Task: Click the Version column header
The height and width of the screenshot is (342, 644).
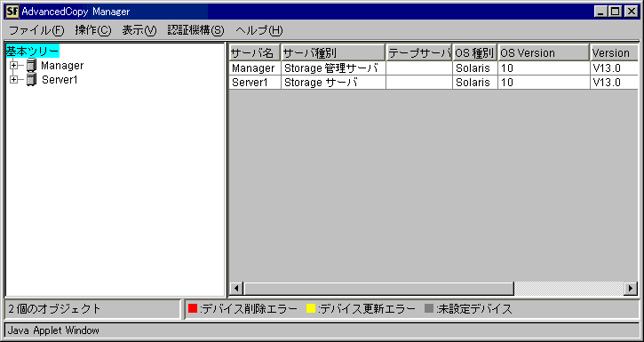Action: 615,52
